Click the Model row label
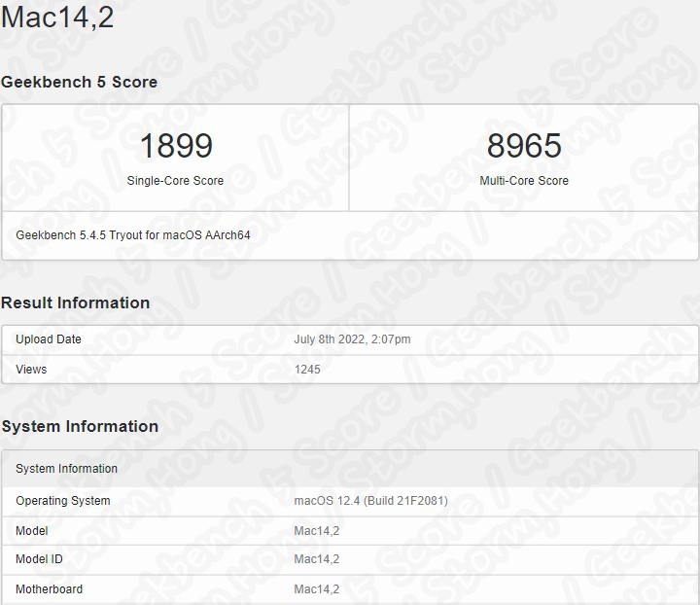700x605 pixels. [x=32, y=530]
